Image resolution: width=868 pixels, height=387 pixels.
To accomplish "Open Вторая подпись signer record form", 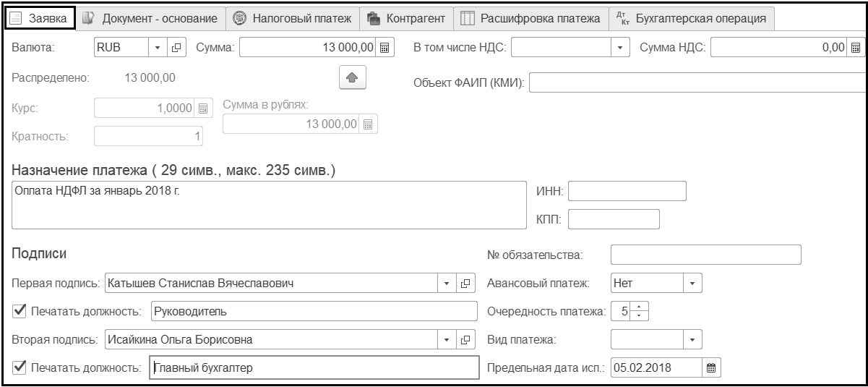I will pyautogui.click(x=466, y=339).
